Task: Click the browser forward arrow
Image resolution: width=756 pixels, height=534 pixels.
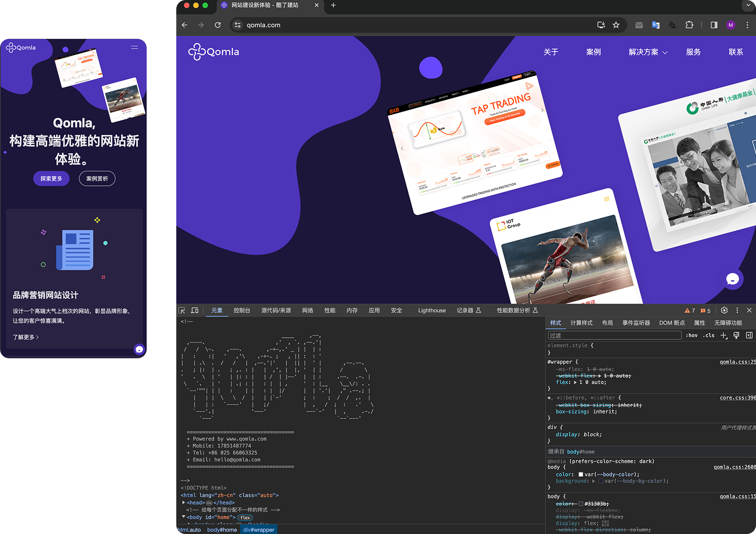Action: coord(201,25)
